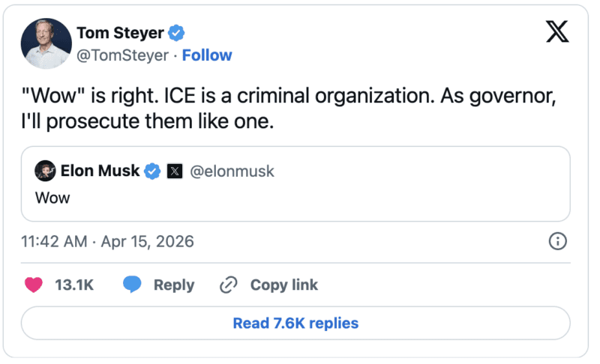This screenshot has width=600, height=364.
Task: Click the Tom Steyer display name
Action: 121,33
